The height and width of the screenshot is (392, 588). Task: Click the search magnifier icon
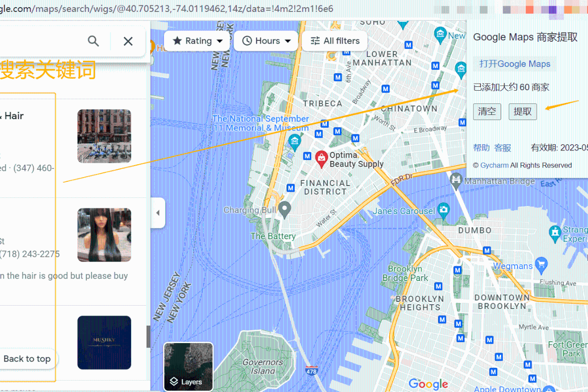93,41
